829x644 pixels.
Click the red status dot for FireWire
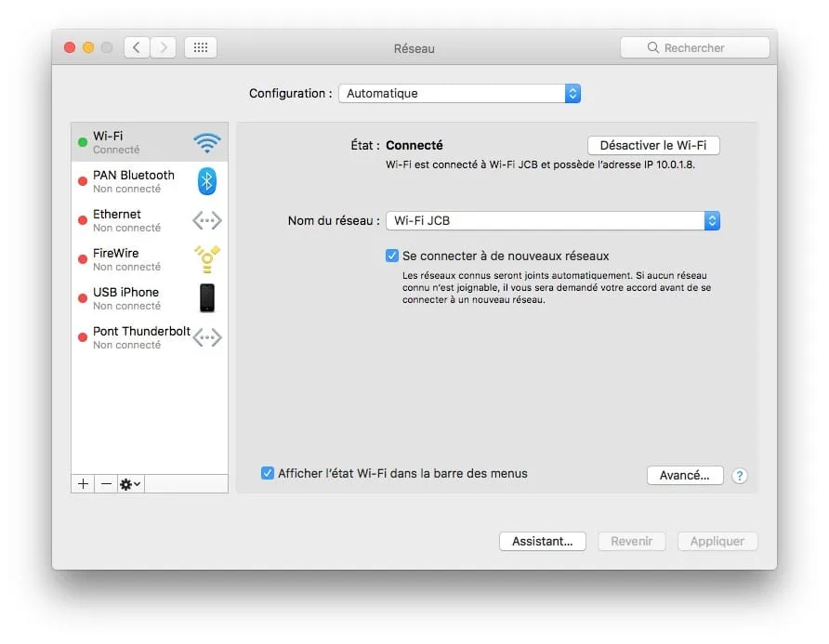[x=83, y=259]
